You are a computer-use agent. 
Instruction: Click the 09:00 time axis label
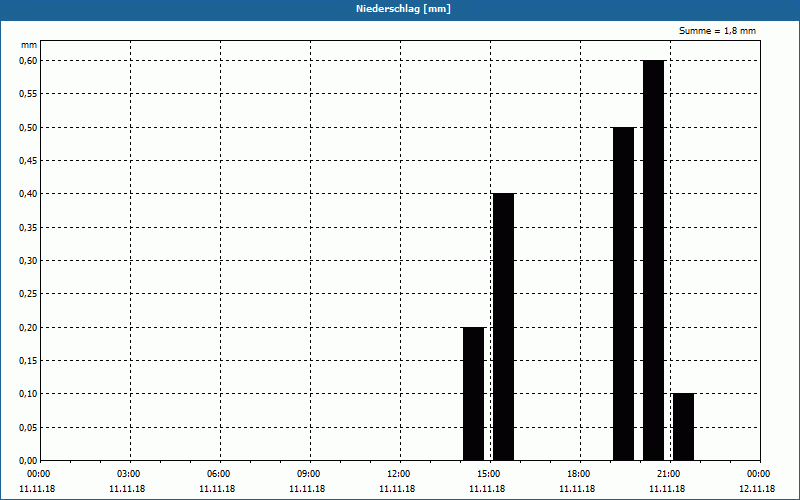(x=309, y=474)
